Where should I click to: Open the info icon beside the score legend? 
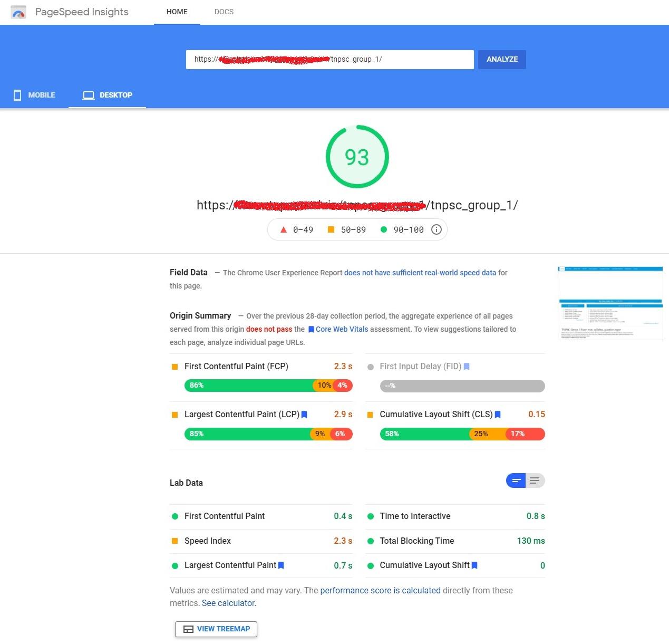pos(436,229)
